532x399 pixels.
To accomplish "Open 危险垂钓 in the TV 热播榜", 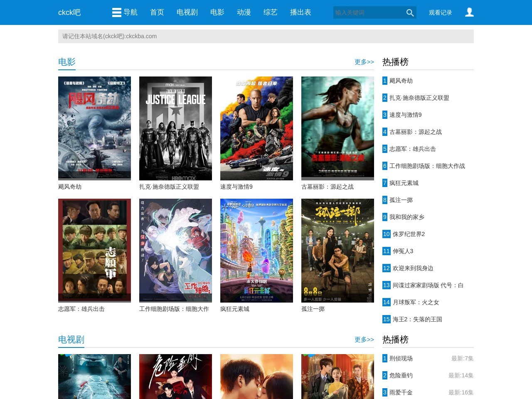I will [x=401, y=375].
